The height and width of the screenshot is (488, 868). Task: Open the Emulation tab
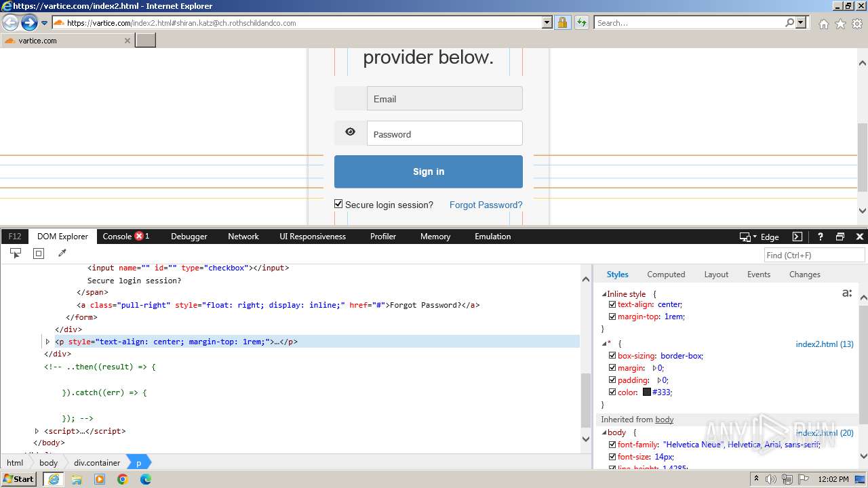click(x=493, y=237)
